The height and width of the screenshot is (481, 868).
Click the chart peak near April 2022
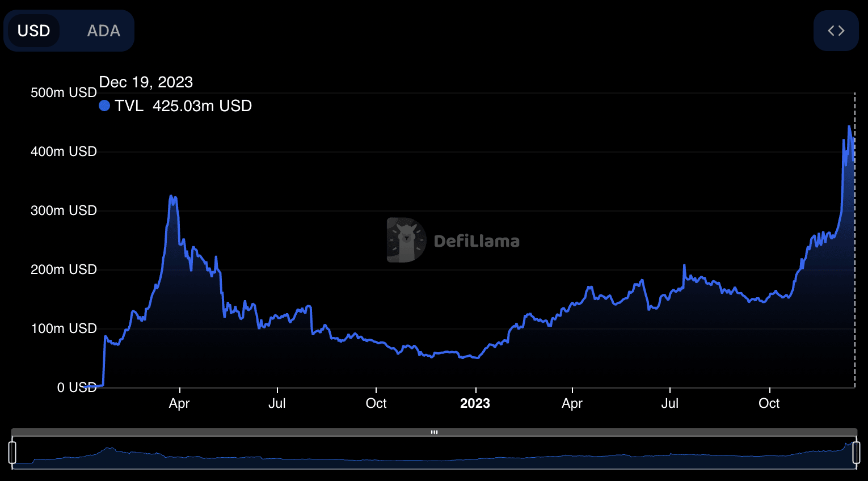click(172, 196)
